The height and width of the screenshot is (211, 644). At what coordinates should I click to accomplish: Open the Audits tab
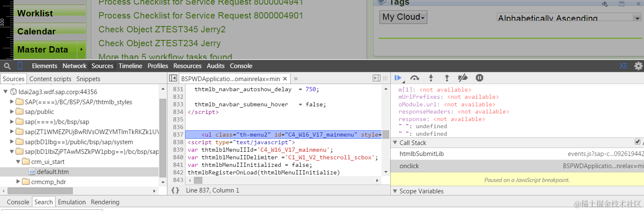(x=216, y=66)
